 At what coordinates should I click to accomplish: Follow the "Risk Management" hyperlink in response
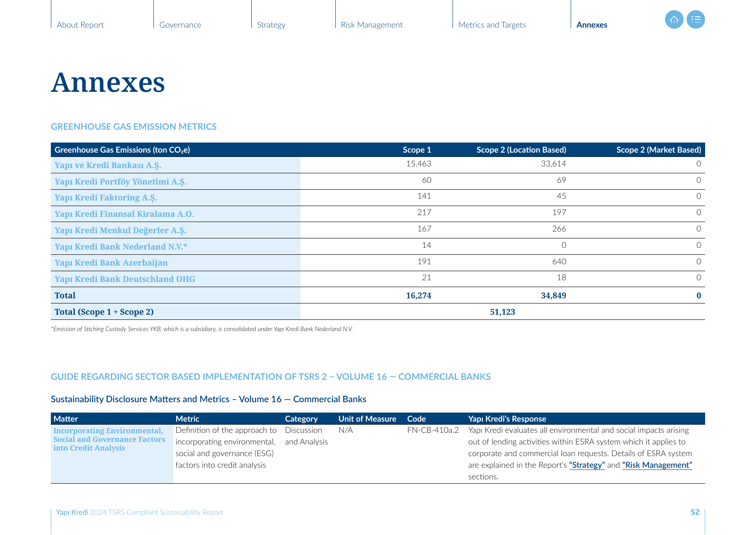point(657,465)
